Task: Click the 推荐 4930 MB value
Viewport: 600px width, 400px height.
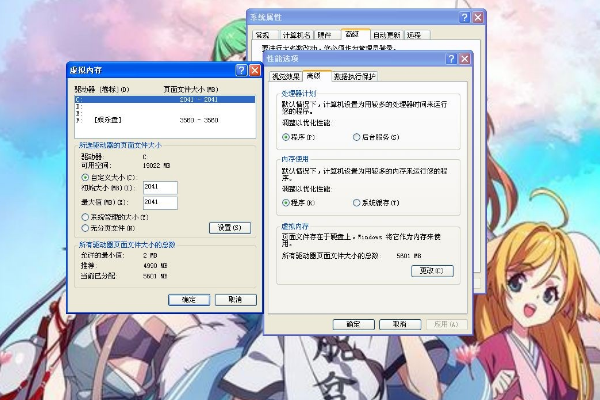Action: pos(155,265)
